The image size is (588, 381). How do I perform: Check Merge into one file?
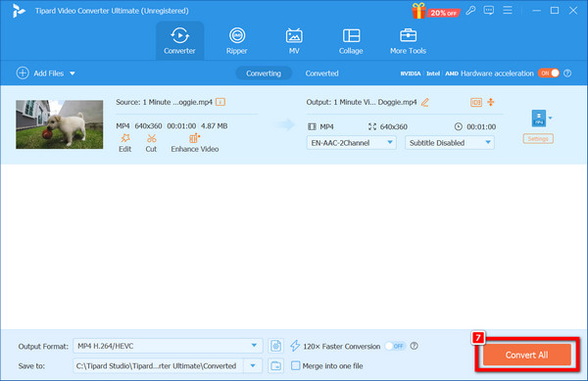coord(296,365)
